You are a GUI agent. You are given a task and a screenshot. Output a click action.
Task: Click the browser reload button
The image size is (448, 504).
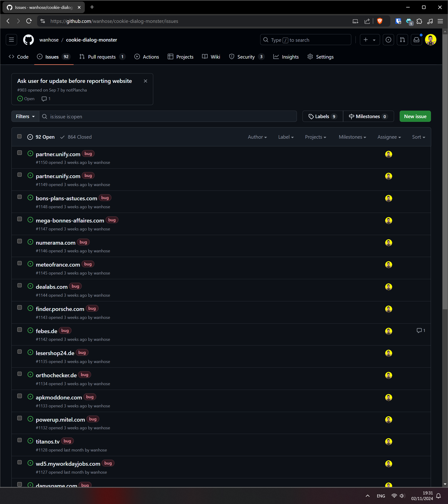29,21
